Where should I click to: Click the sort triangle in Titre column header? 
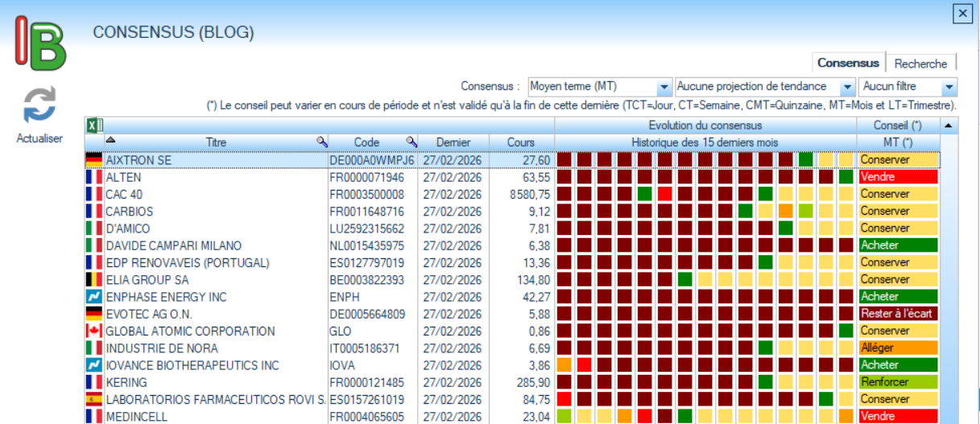(x=111, y=141)
